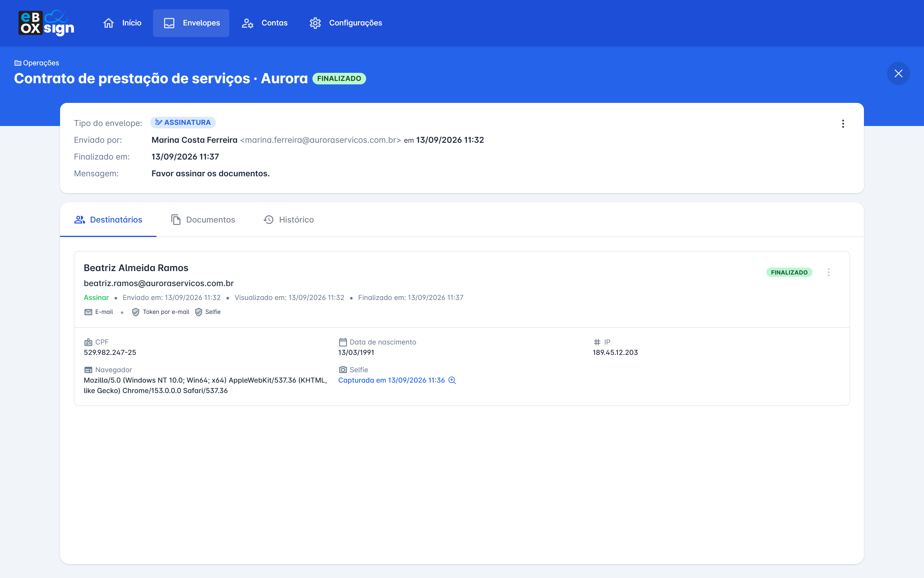Open selfie captured on 13/09/2026 11:36 link

[391, 380]
